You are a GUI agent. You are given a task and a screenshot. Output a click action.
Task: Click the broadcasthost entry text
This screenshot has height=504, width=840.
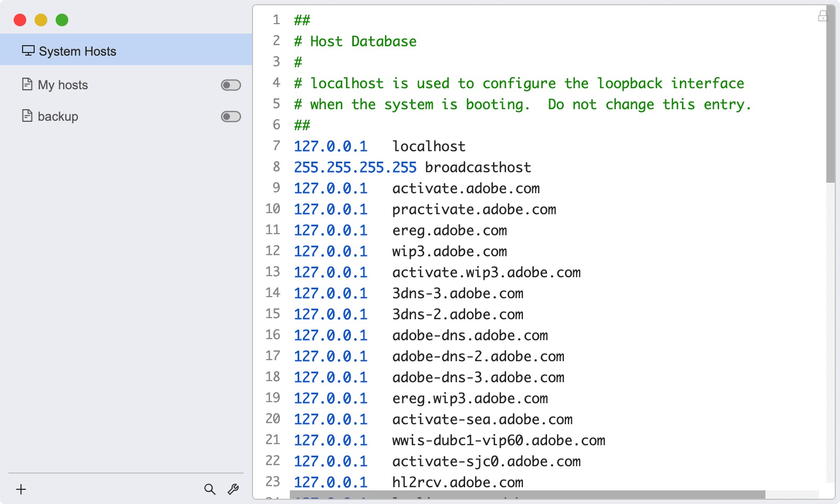(x=478, y=167)
